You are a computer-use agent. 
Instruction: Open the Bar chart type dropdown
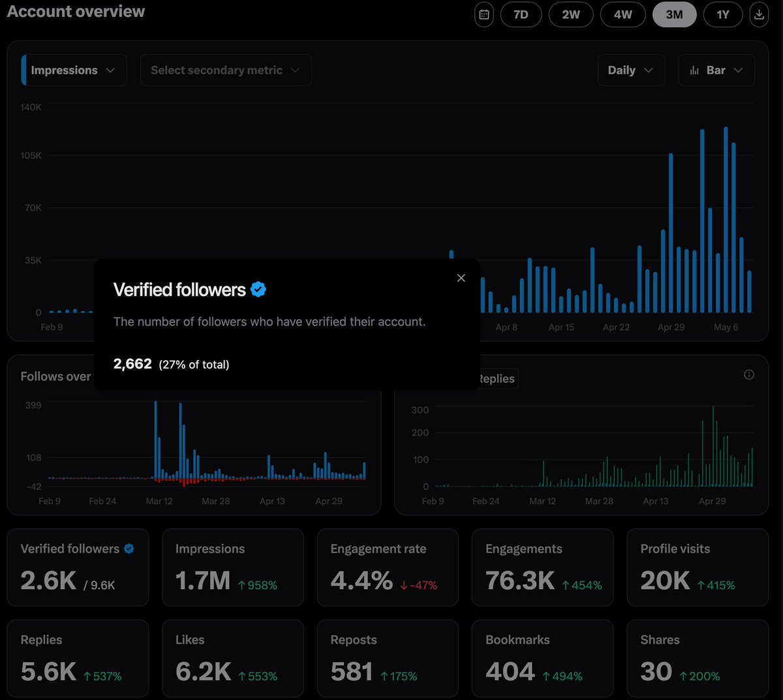coord(716,70)
